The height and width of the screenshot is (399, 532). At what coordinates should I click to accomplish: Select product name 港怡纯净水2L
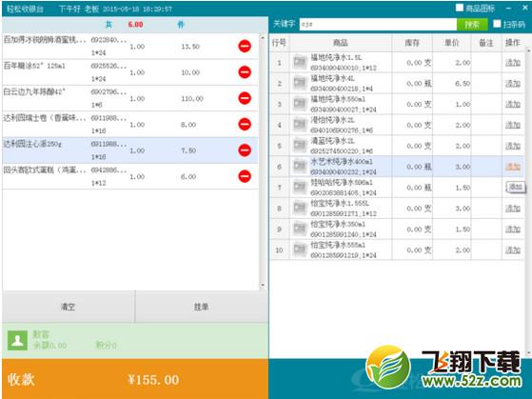click(332, 120)
